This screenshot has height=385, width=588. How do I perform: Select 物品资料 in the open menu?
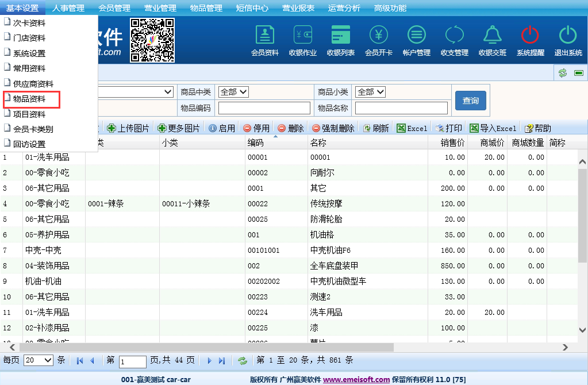pos(30,99)
